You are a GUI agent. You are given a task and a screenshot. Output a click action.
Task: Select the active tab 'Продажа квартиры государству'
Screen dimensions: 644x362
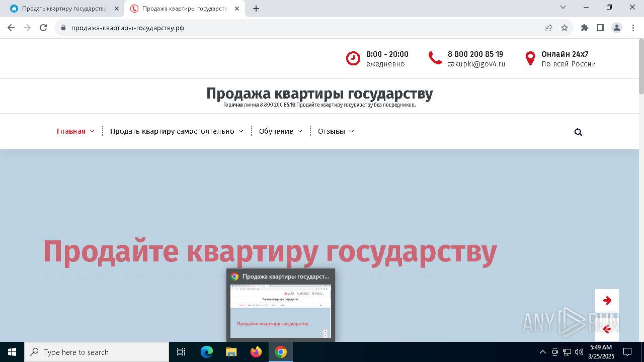click(x=184, y=9)
